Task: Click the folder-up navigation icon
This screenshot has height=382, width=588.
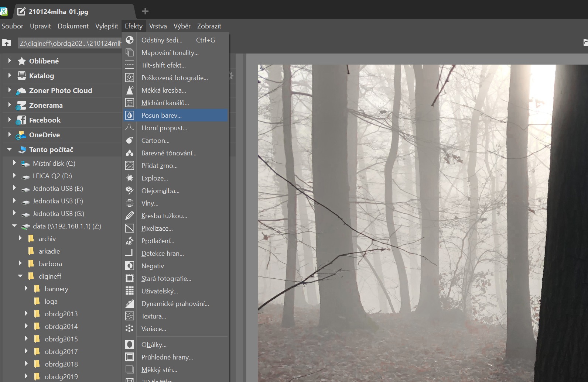Action: (x=7, y=43)
